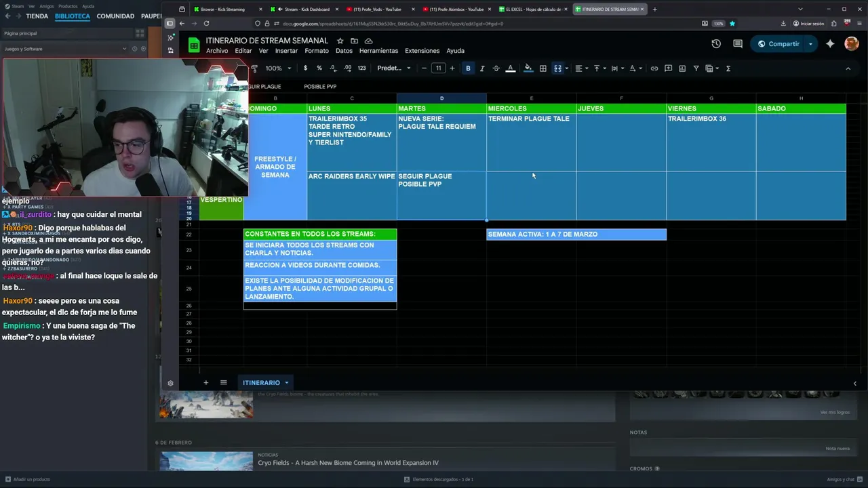Open all sheets list icon
868x488 pixels.
pyautogui.click(x=223, y=383)
